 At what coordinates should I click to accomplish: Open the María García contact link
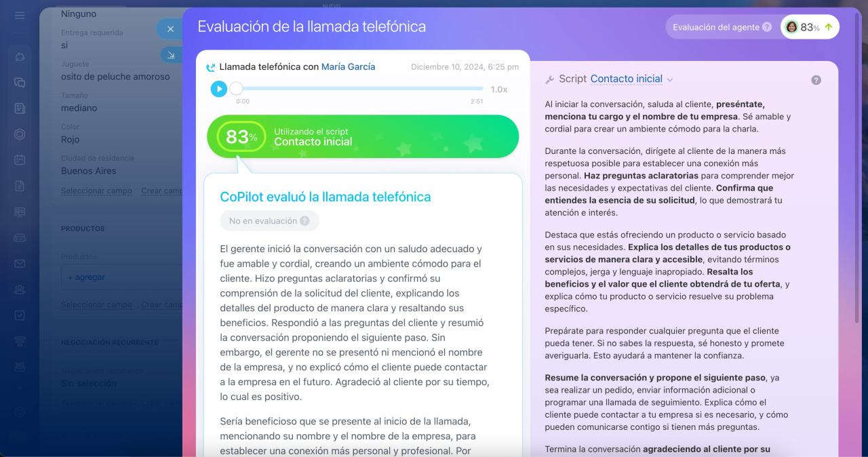coord(348,66)
